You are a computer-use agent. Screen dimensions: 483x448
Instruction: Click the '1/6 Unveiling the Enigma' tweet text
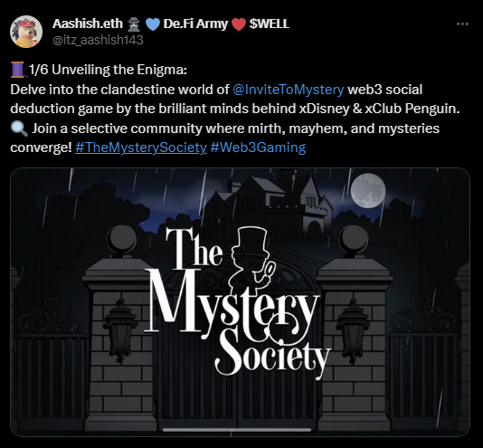(108, 70)
